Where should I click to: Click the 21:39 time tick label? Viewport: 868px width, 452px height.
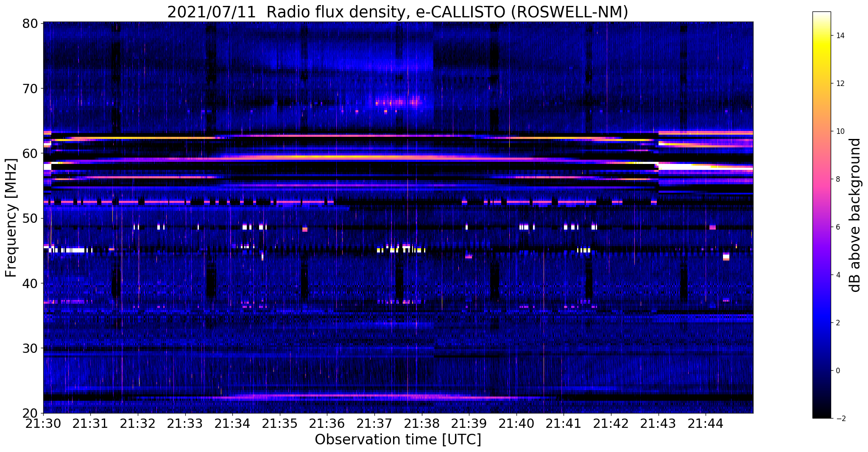(469, 424)
